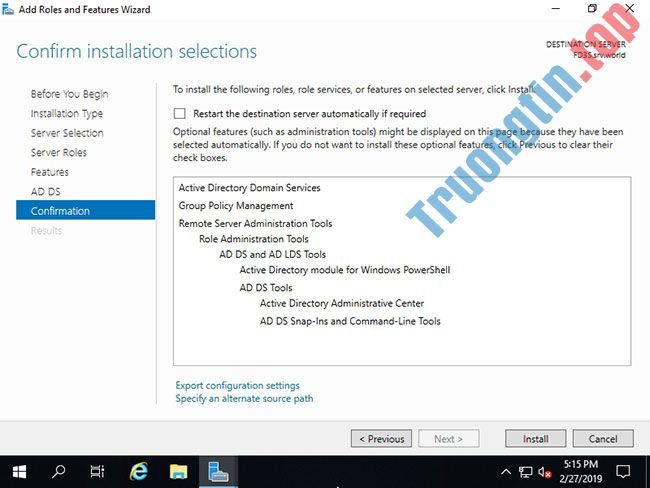Viewport: 650px width, 488px height.
Task: Cancel the wizard
Action: coord(603,439)
